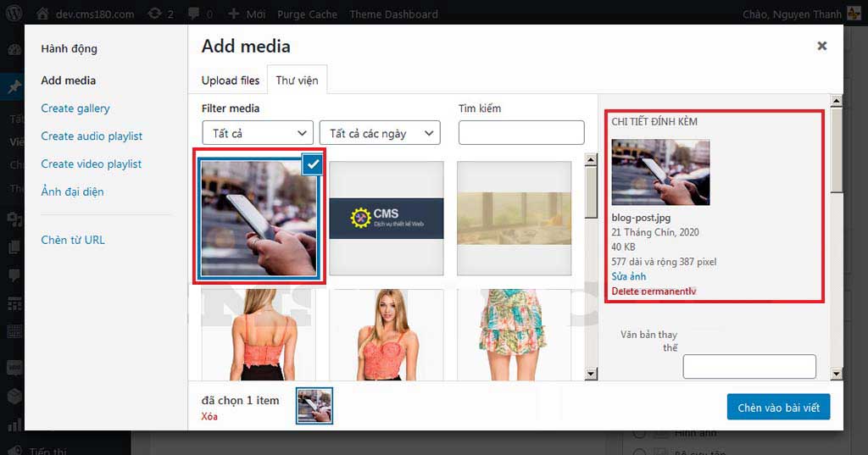The image size is (868, 455).
Task: Click media grid scrollbar up arrow
Action: click(x=591, y=160)
